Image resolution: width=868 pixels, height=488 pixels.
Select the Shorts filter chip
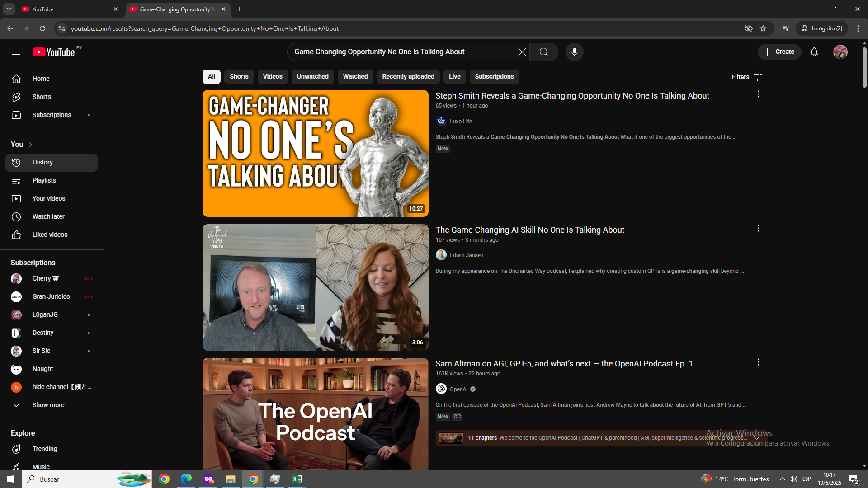pos(239,77)
